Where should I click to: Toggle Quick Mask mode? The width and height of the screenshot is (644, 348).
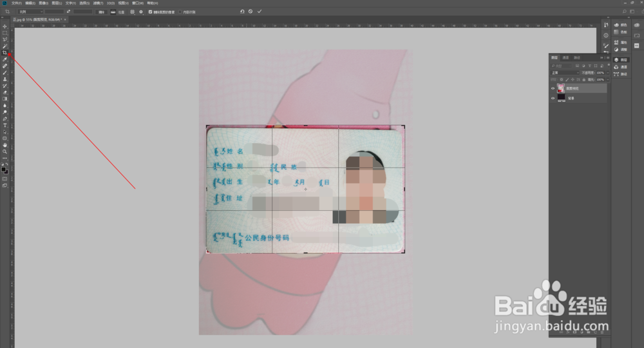tap(5, 179)
